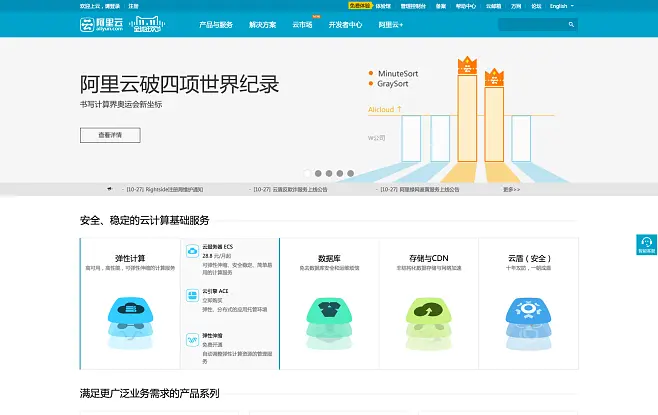Click the orange crown on the tallest chart bar
The width and height of the screenshot is (658, 415).
pyautogui.click(x=467, y=65)
